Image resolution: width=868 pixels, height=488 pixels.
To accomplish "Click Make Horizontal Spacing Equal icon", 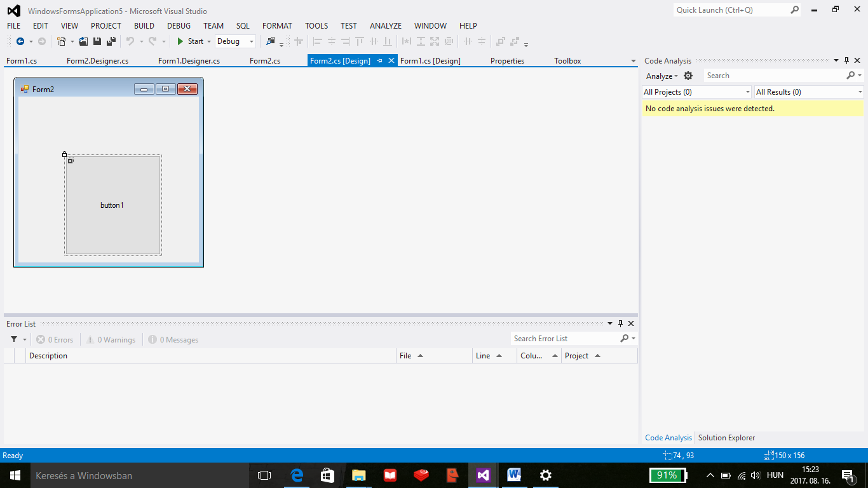I will [x=468, y=41].
